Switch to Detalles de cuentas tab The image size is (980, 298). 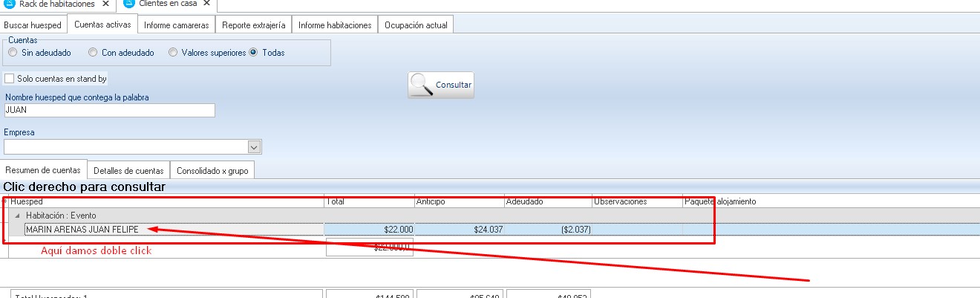pos(128,171)
